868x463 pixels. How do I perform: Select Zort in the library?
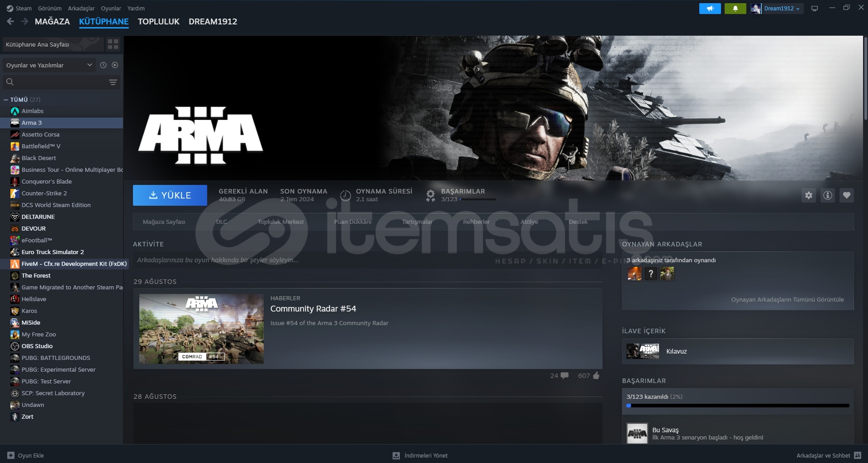pyautogui.click(x=62, y=416)
